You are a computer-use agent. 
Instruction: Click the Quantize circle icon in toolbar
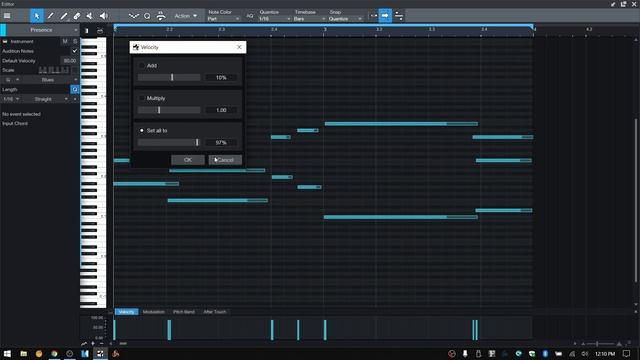click(147, 16)
